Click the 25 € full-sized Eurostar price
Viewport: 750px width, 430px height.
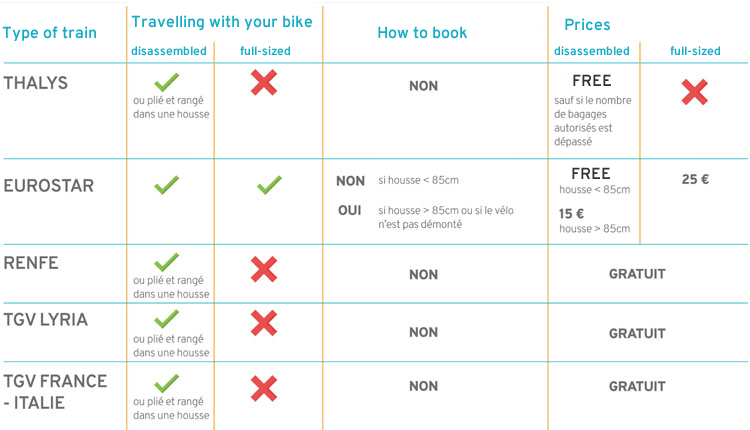[x=695, y=180]
